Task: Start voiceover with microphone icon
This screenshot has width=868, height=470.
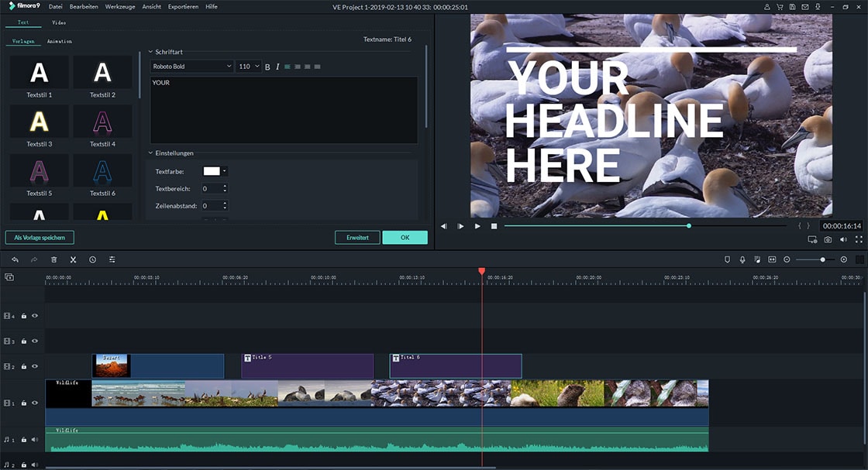Action: point(742,259)
